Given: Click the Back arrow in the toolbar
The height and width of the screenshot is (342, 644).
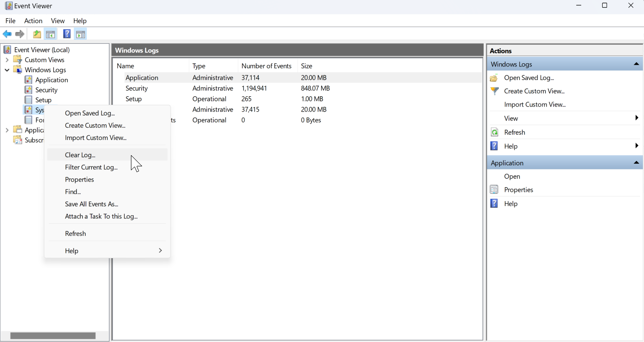Looking at the screenshot, I should tap(7, 34).
